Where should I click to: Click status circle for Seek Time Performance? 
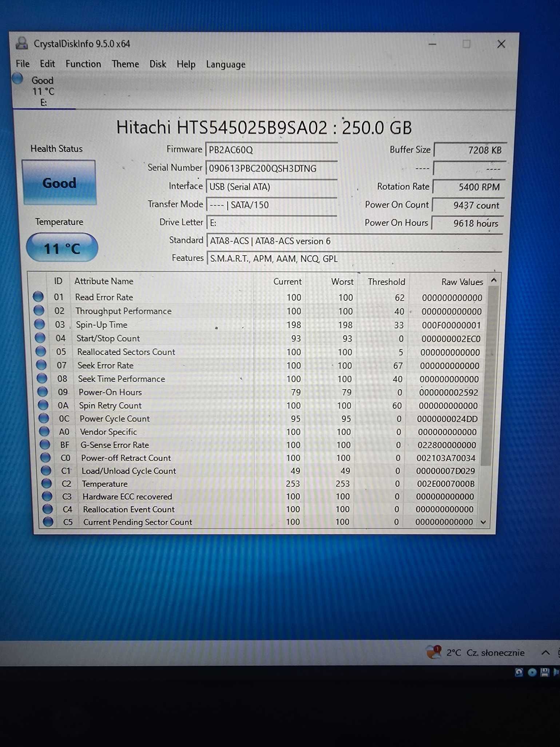pos(42,378)
